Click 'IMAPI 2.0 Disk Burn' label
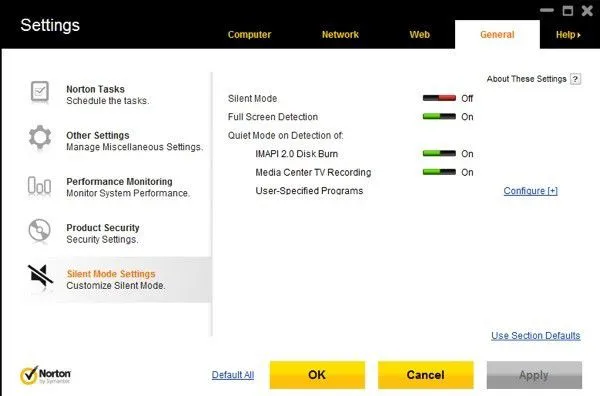This screenshot has width=600, height=396. point(297,154)
